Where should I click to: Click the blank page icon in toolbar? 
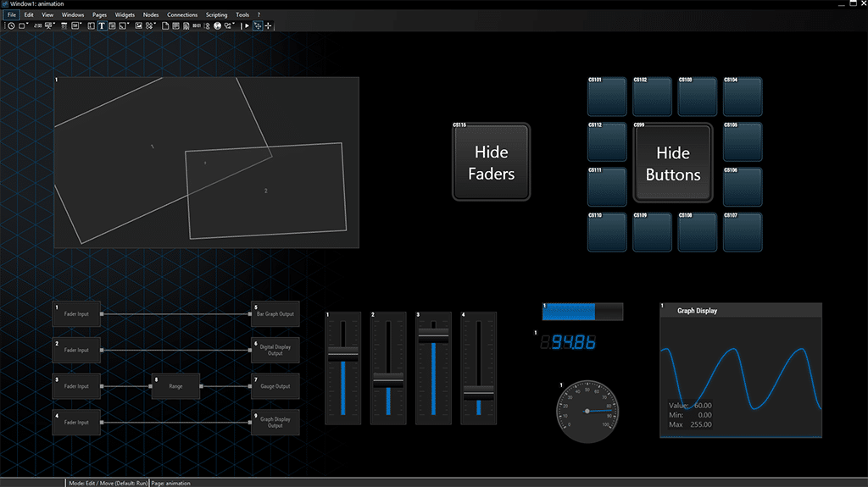165,26
